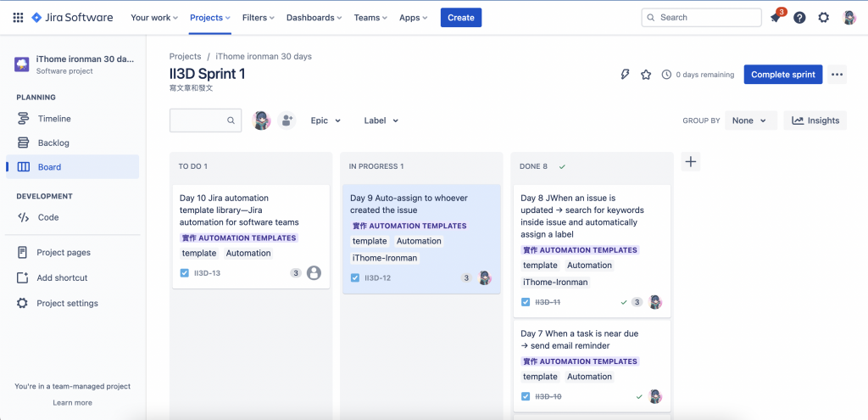Image resolution: width=868 pixels, height=420 pixels.
Task: Click the task type icon on II3D-13
Action: coord(184,272)
